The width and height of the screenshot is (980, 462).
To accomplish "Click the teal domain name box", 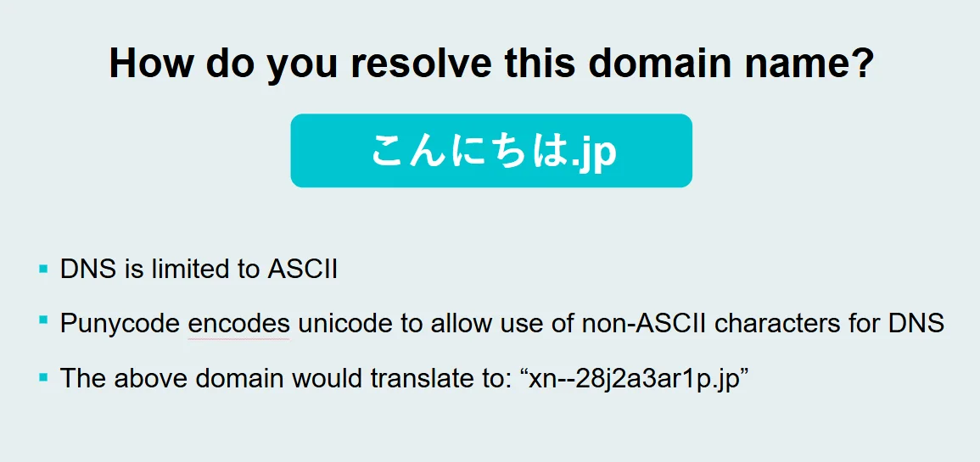I will pos(491,150).
